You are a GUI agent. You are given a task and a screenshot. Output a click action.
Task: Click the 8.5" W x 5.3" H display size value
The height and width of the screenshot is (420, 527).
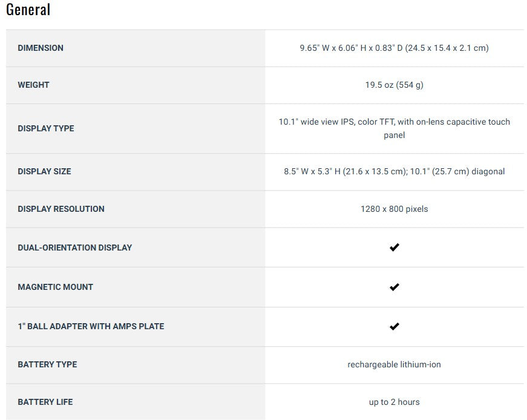(394, 171)
